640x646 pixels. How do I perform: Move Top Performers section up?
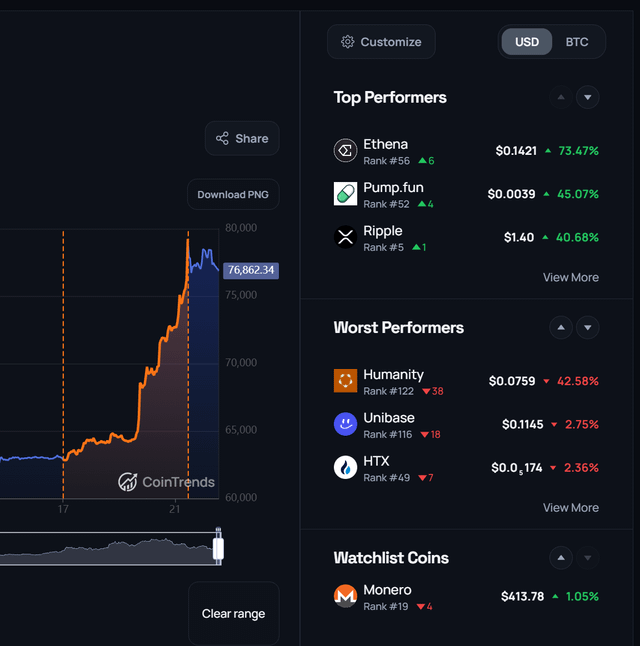point(561,97)
